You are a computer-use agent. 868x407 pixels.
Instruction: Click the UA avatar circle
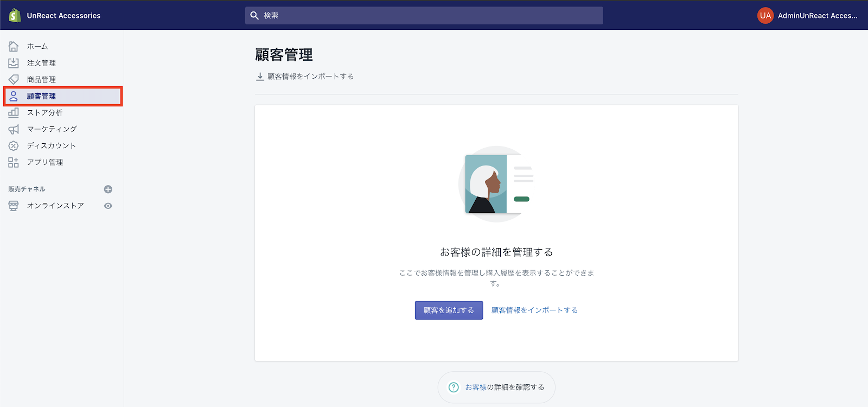coord(765,16)
